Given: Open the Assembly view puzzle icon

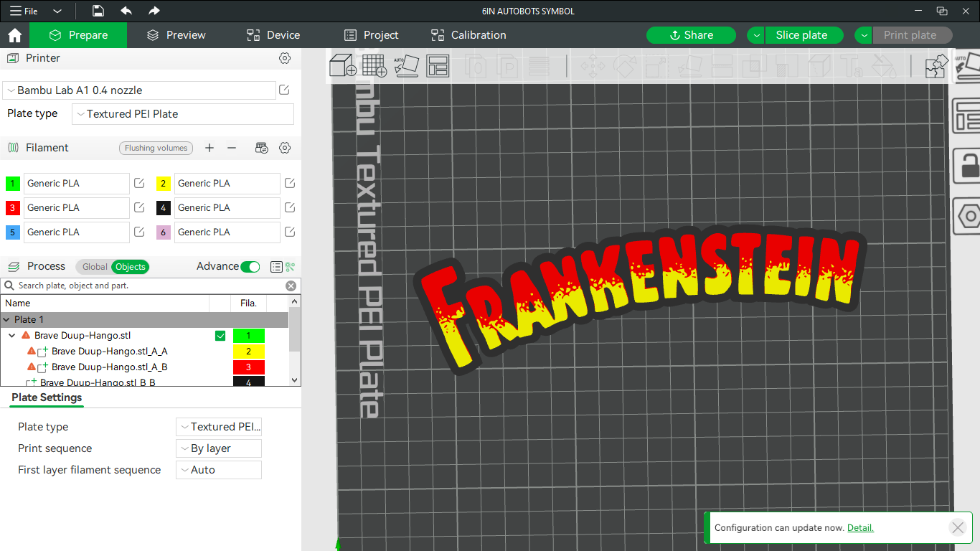Looking at the screenshot, I should click(937, 67).
